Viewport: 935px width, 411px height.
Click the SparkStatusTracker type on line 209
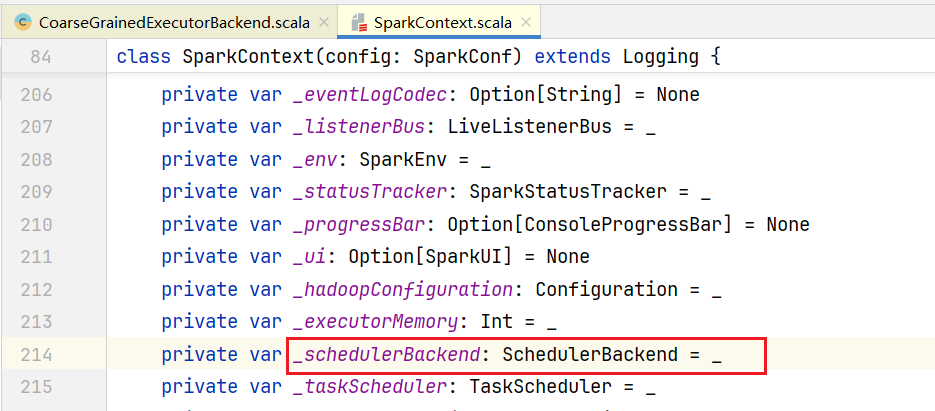[x=568, y=192]
